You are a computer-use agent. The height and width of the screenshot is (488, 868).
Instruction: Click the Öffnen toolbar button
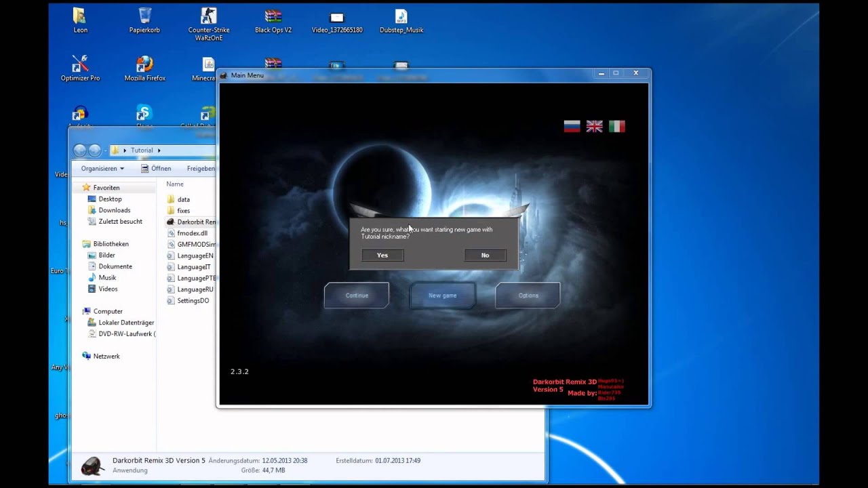156,168
